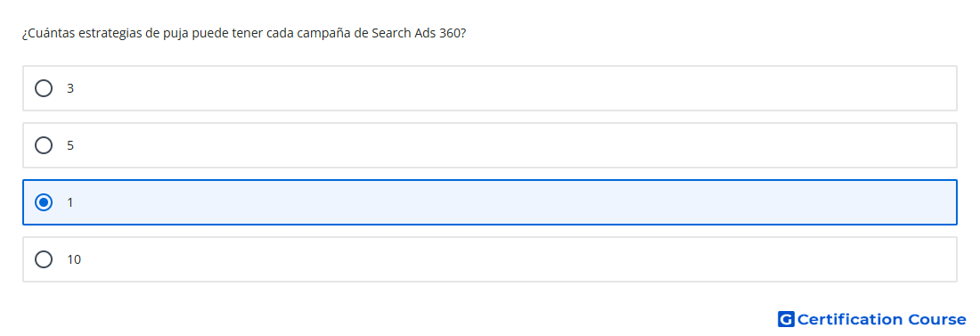
Task: Click the blue highlighted answer box
Action: (x=490, y=202)
